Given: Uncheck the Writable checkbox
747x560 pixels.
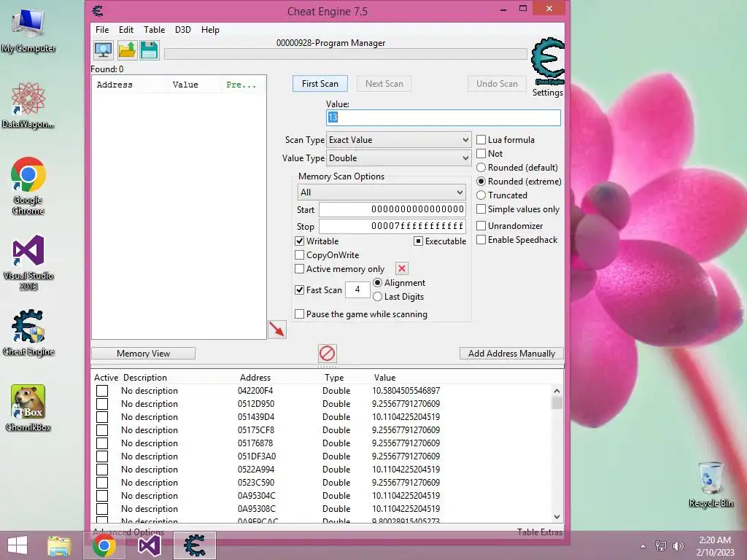Looking at the screenshot, I should [300, 241].
